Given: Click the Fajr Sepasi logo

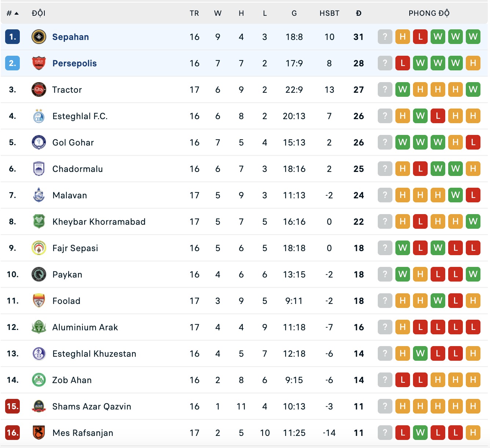Looking at the screenshot, I should coord(39,248).
